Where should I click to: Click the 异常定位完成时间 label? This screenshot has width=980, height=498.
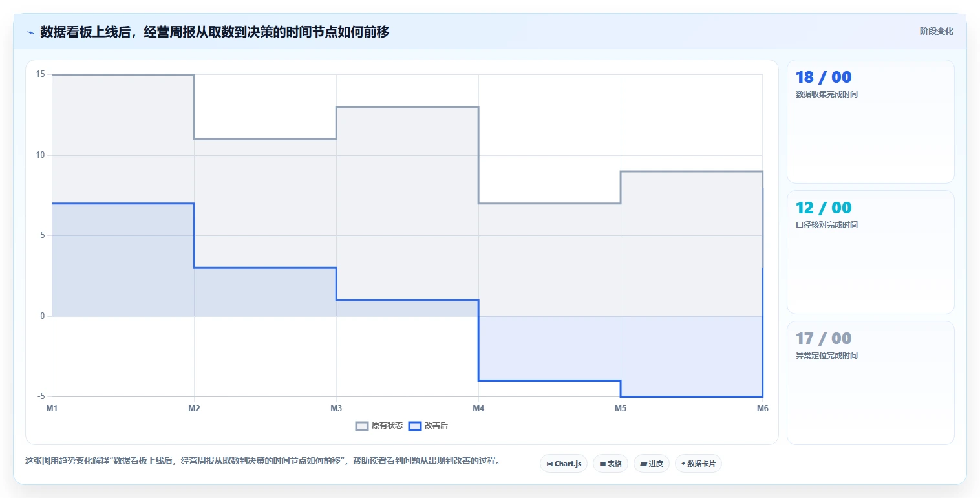[x=827, y=356]
